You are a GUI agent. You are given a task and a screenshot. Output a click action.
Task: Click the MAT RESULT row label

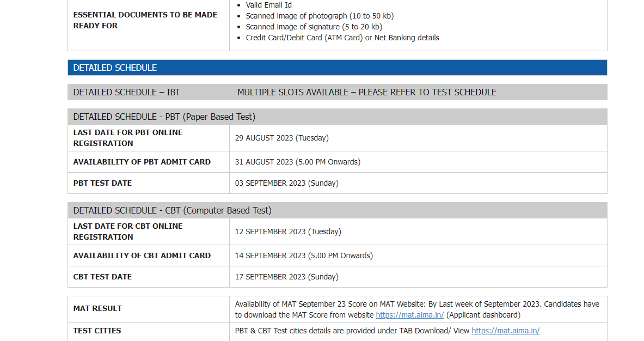coord(97,308)
